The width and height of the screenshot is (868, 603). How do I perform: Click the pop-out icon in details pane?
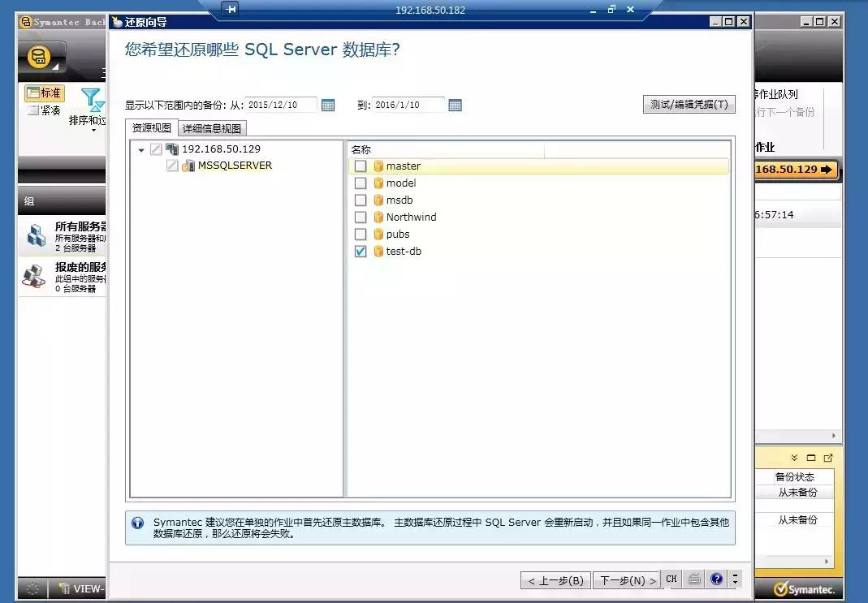(x=828, y=458)
